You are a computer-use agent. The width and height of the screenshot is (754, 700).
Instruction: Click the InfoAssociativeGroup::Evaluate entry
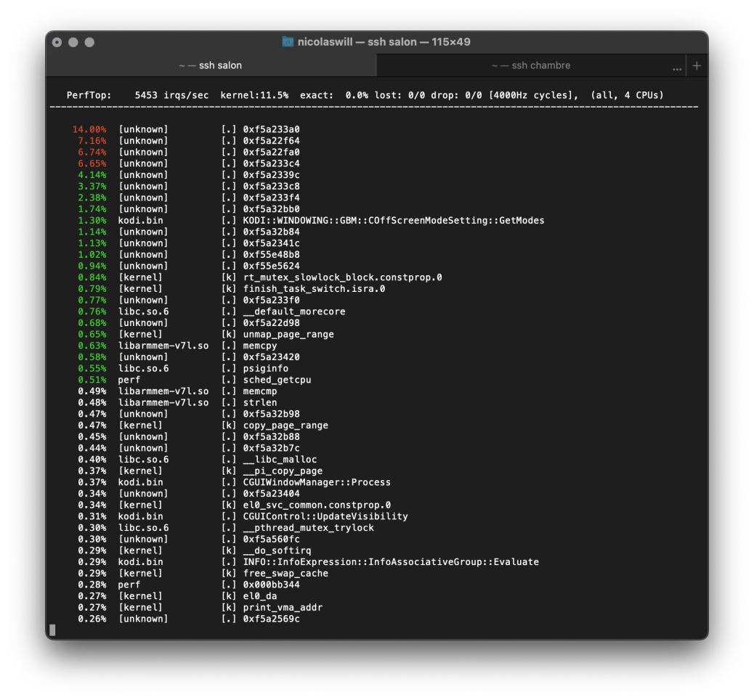391,562
